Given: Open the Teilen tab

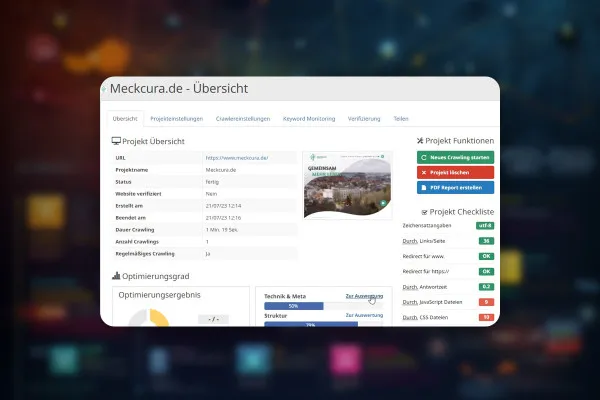Looking at the screenshot, I should (x=401, y=119).
